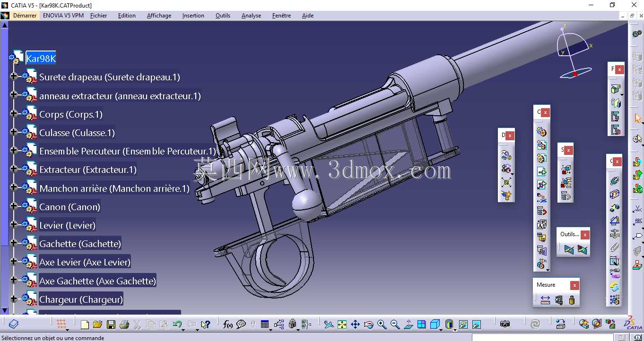Expand the Corps tree node
The height and width of the screenshot is (341, 644).
coord(14,113)
